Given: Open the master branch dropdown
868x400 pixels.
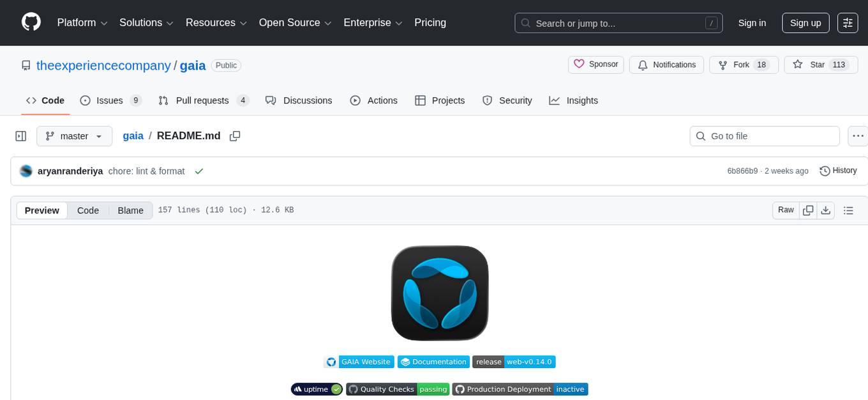Looking at the screenshot, I should point(74,135).
